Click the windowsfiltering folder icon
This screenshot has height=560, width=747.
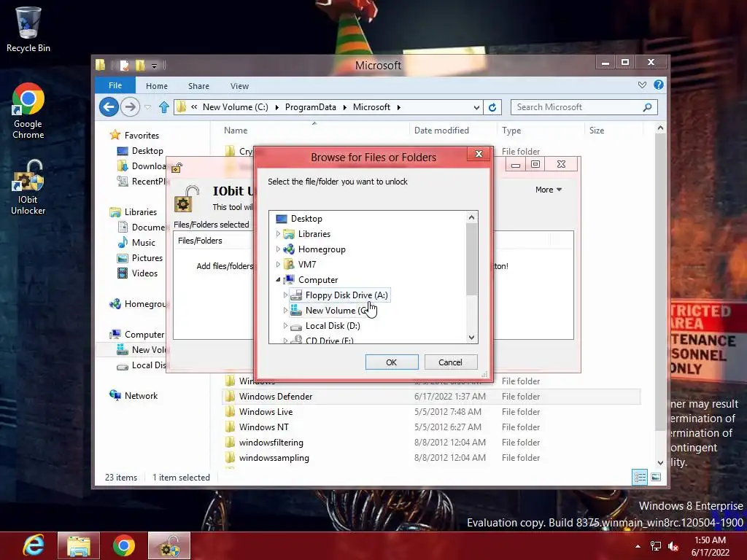pyautogui.click(x=230, y=442)
